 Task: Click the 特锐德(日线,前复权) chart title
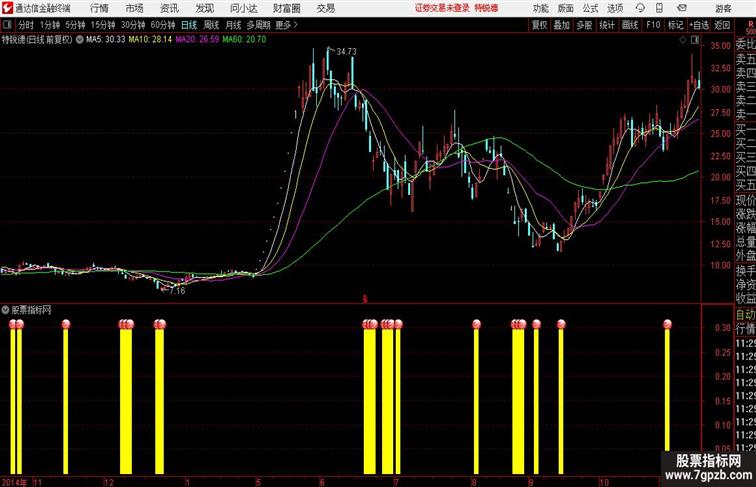pyautogui.click(x=37, y=40)
